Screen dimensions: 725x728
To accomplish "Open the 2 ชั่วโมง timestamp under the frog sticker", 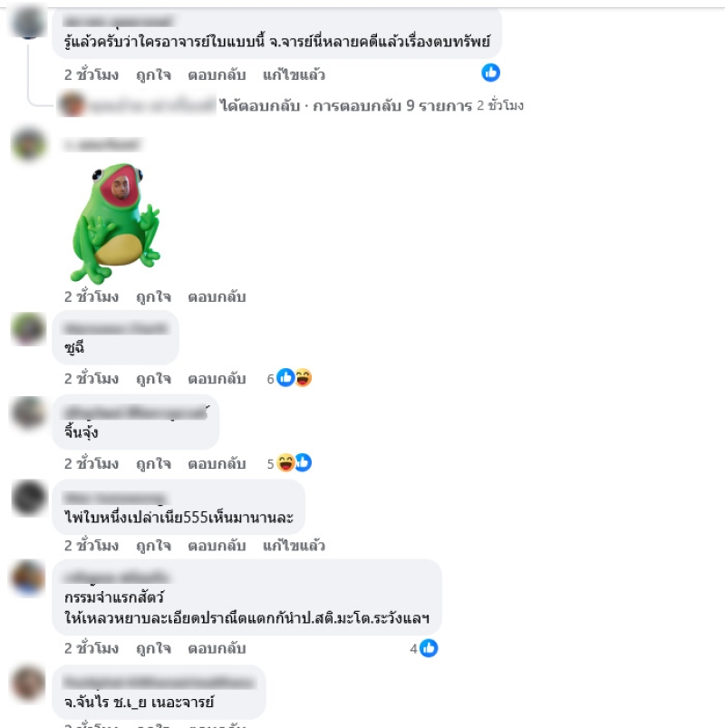I will (92, 296).
